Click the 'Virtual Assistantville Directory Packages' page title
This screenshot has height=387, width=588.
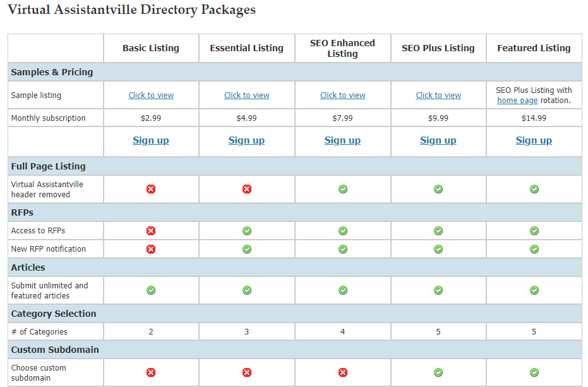click(x=131, y=9)
